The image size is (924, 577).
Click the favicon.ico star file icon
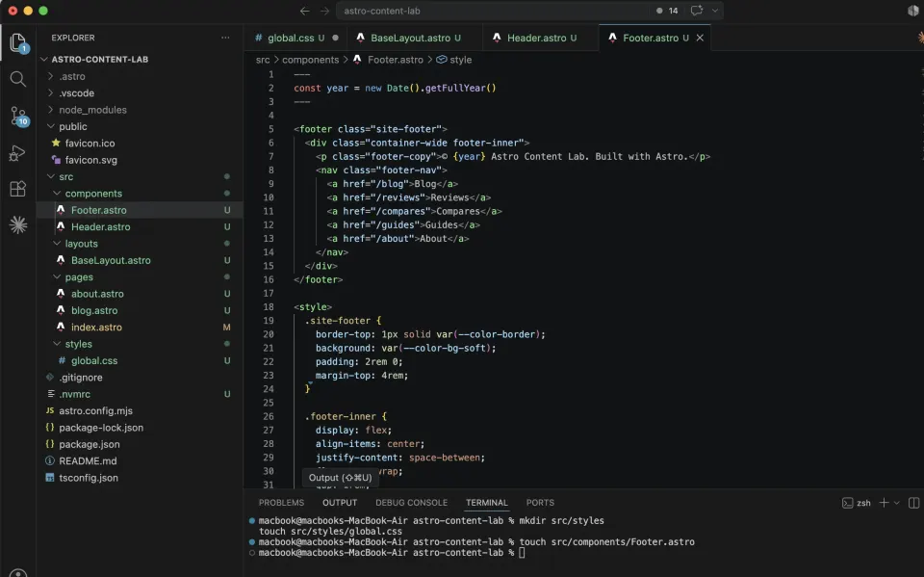(56, 143)
